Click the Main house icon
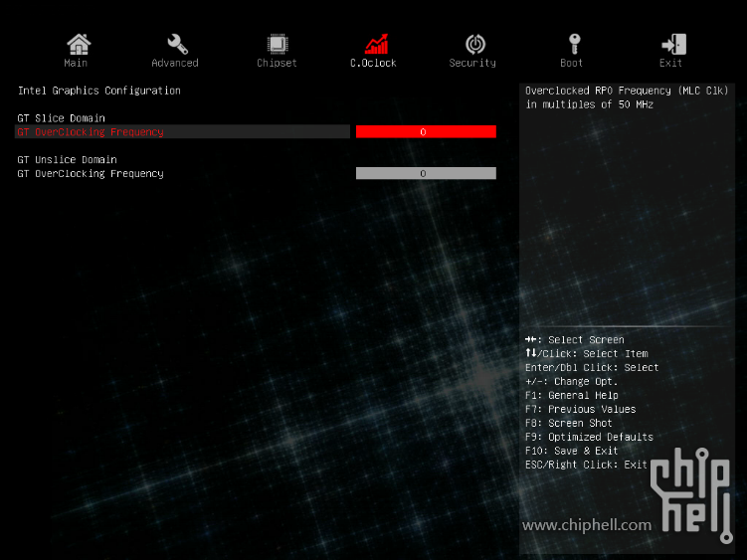The height and width of the screenshot is (560, 747). 79,45
